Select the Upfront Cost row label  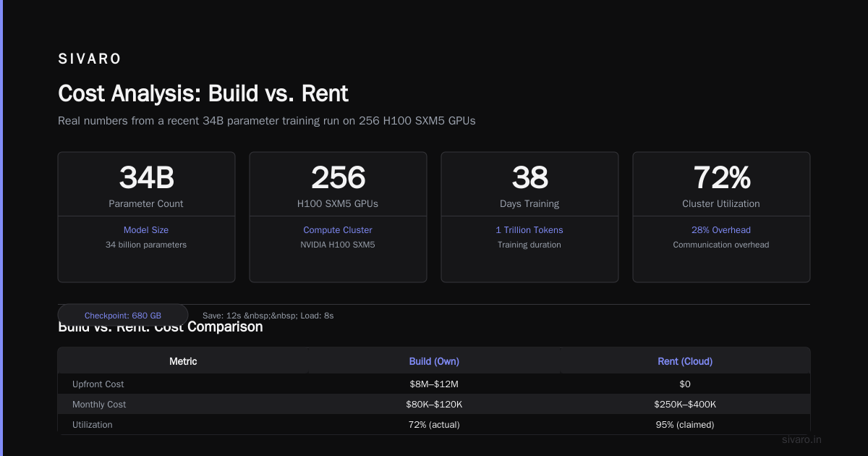(x=98, y=384)
